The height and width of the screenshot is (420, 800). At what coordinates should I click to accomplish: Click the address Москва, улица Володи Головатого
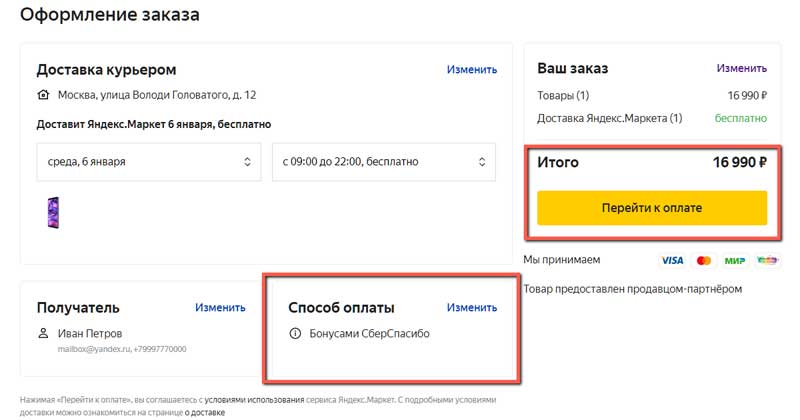tap(157, 95)
